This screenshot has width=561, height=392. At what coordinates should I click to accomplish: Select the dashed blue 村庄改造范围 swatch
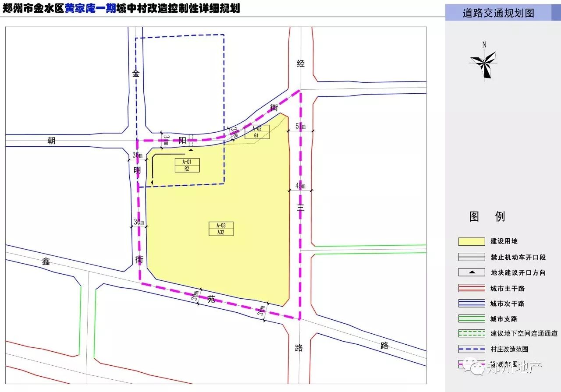(472, 350)
